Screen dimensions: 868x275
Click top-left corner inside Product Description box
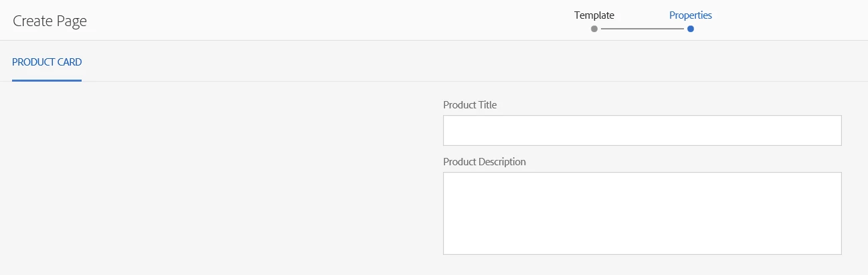pos(448,178)
